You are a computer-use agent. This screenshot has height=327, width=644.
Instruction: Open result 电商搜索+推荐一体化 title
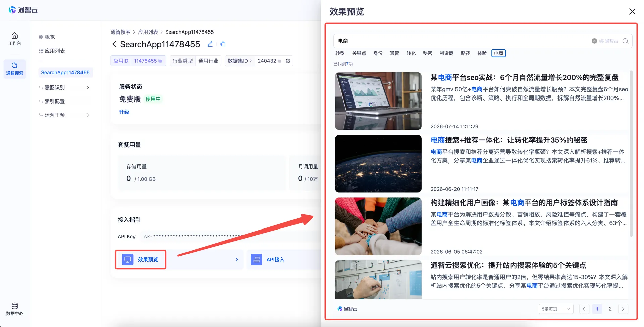(509, 140)
